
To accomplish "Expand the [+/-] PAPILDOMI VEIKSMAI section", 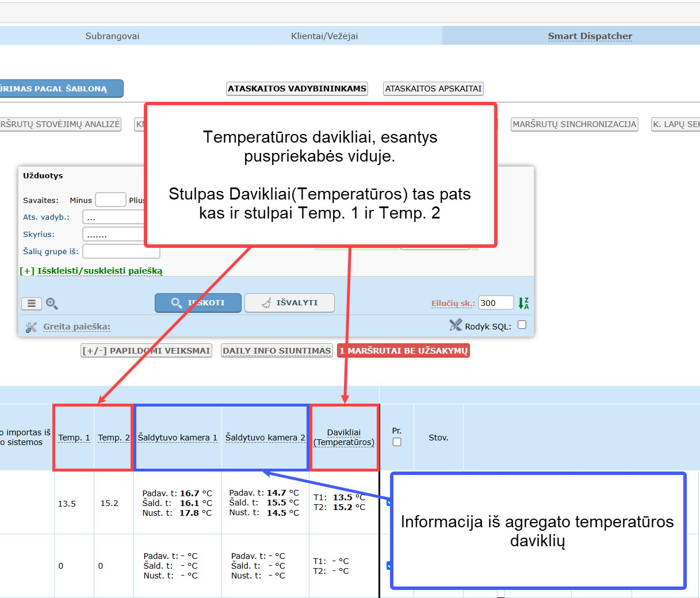I will [146, 351].
